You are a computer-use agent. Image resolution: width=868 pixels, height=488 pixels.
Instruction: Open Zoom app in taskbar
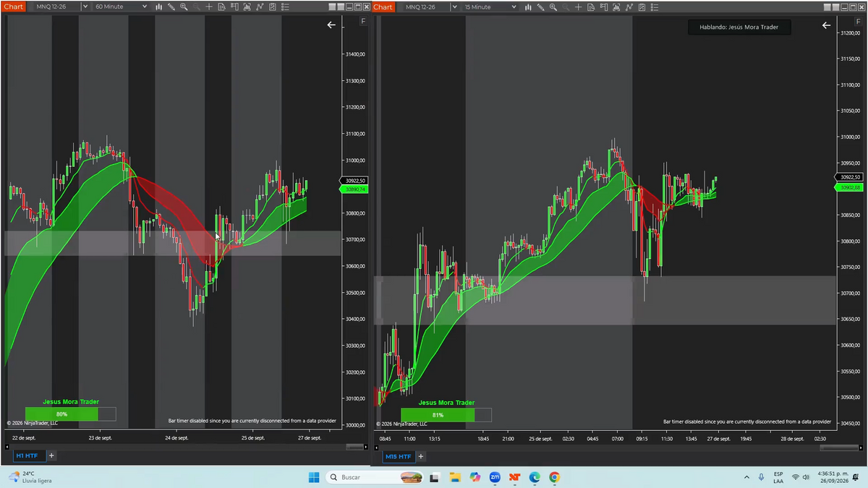495,477
